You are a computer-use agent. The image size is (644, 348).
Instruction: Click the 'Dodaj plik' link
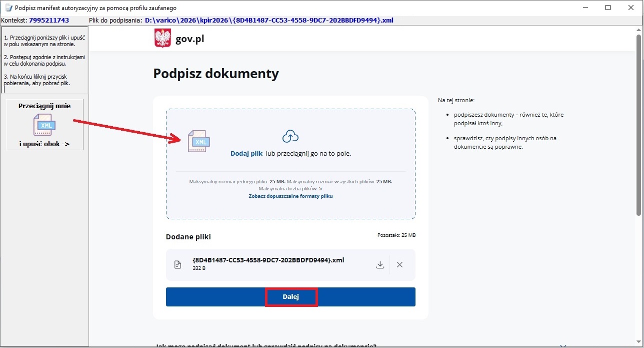pos(246,154)
